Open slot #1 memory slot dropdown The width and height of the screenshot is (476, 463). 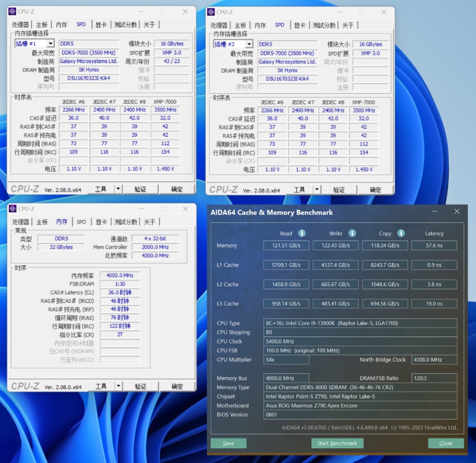pos(50,44)
